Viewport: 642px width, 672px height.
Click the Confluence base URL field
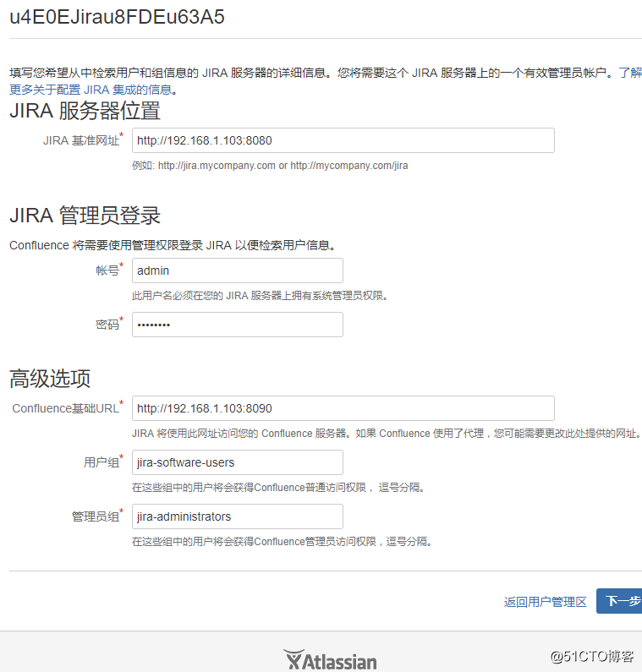[343, 408]
